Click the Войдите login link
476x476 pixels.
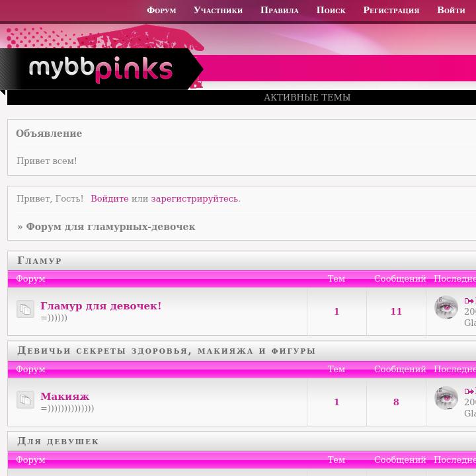[110, 198]
